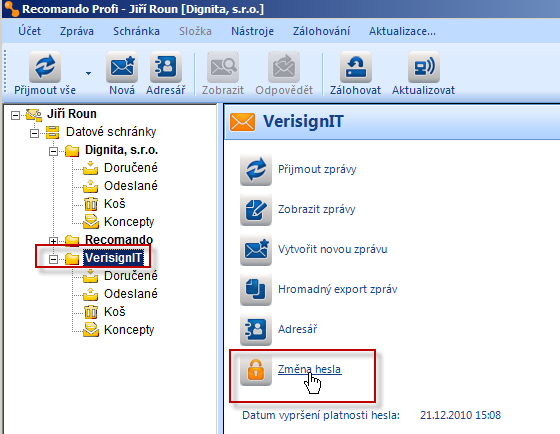Collapse the Dignita, s.r.o. folder node
Screen dimensions: 560x434
[53, 151]
